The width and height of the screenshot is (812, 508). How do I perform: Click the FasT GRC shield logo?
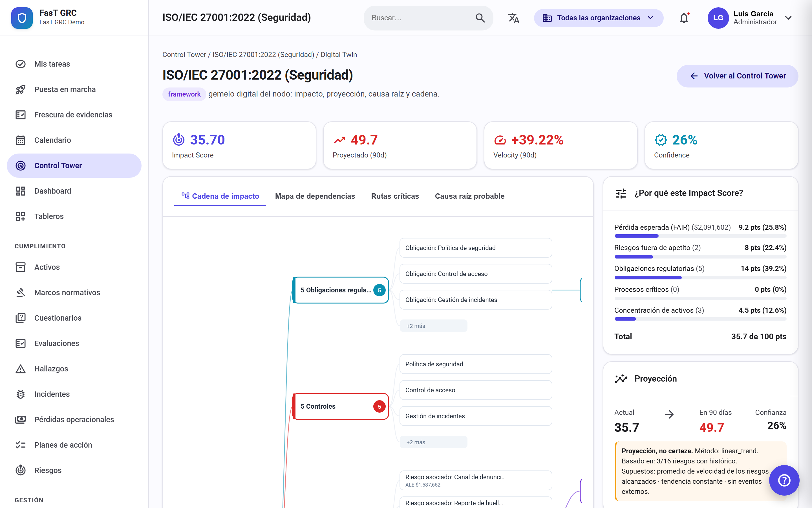pyautogui.click(x=22, y=18)
